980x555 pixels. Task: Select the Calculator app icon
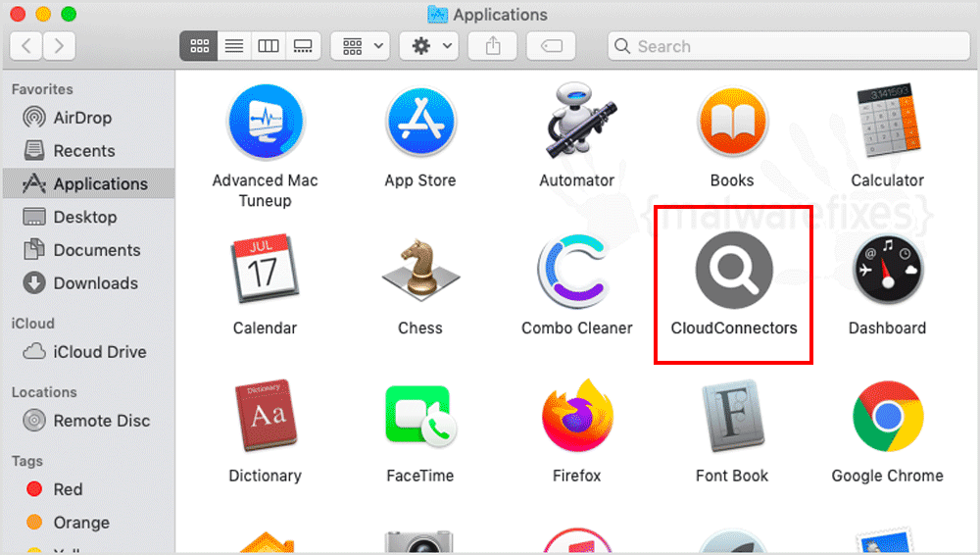pyautogui.click(x=888, y=121)
